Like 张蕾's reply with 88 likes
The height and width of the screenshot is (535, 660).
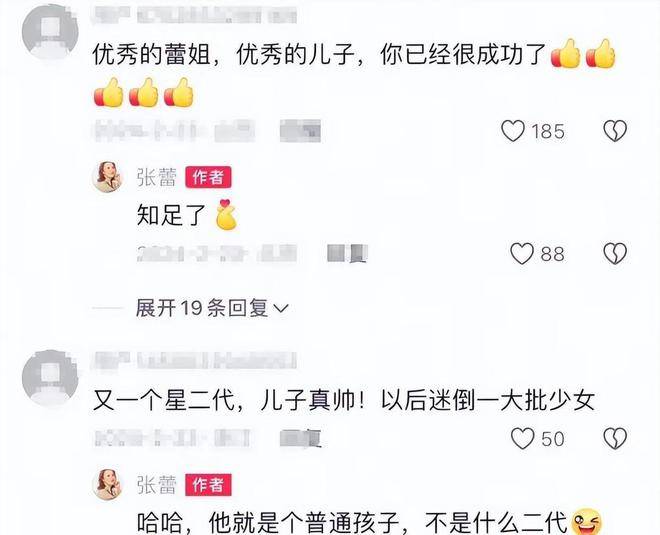522,254
